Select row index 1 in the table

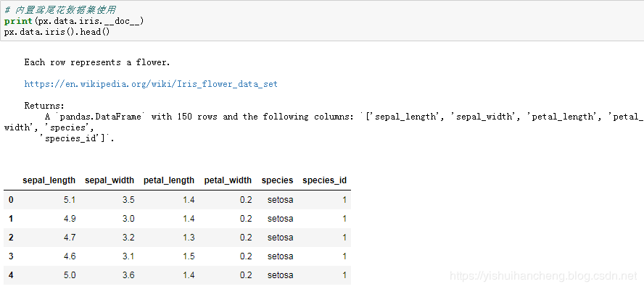(11, 219)
